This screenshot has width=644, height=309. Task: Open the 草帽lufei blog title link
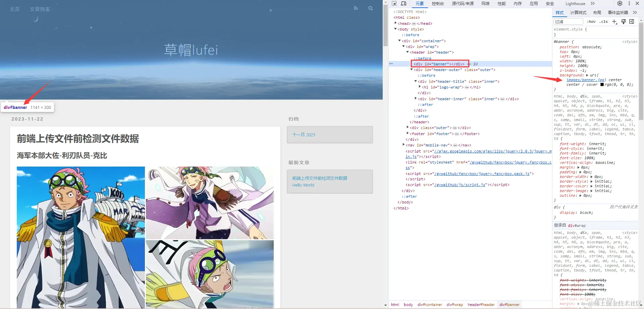[191, 50]
